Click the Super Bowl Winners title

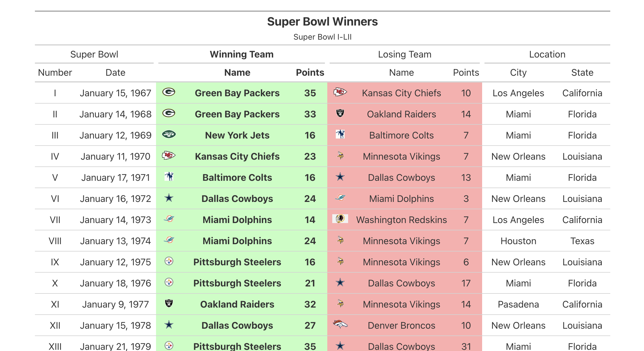coord(322,22)
